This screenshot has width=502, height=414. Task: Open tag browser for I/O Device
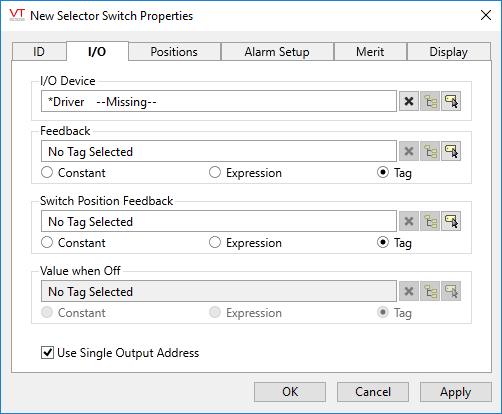click(x=430, y=101)
